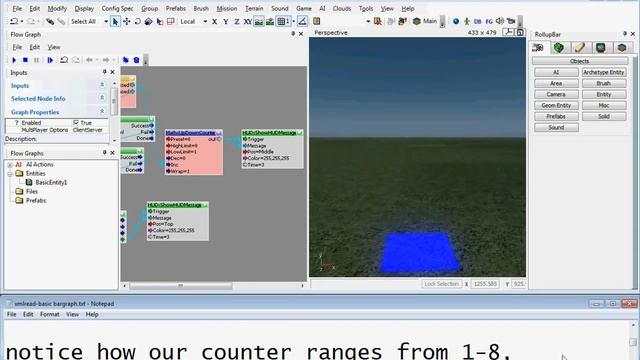Toggle Follow terrain mode
The width and height of the screenshot is (640, 360).
[259, 21]
